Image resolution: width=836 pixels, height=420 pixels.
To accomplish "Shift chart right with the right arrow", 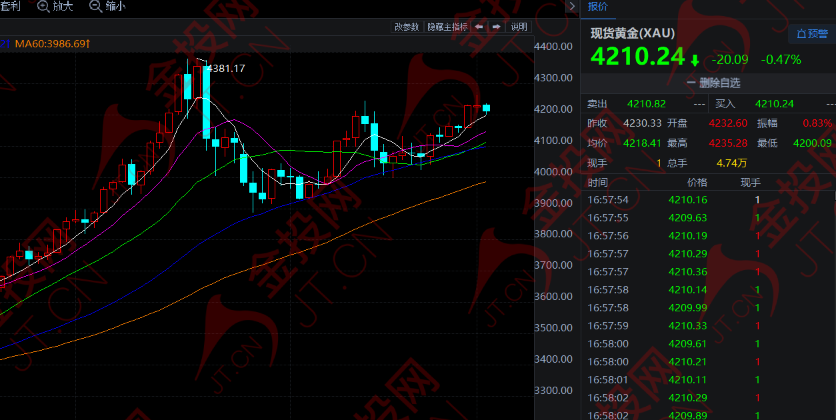I will [x=496, y=27].
